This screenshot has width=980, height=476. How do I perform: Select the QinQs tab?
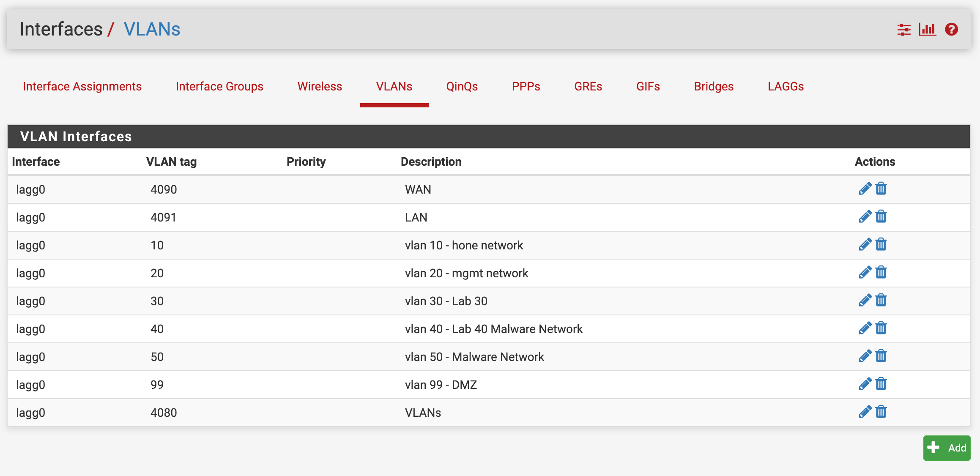(x=462, y=86)
